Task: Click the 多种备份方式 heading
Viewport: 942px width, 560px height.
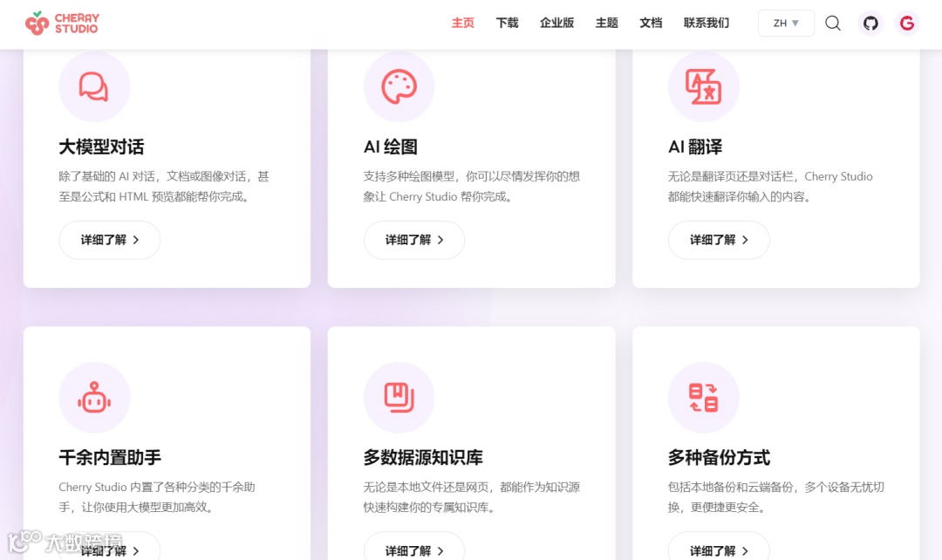Action: 719,457
